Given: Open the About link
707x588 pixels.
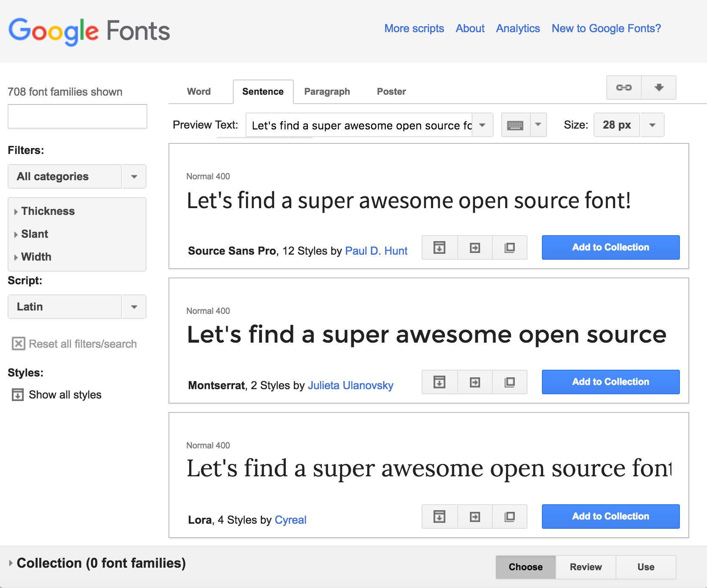Looking at the screenshot, I should point(470,28).
